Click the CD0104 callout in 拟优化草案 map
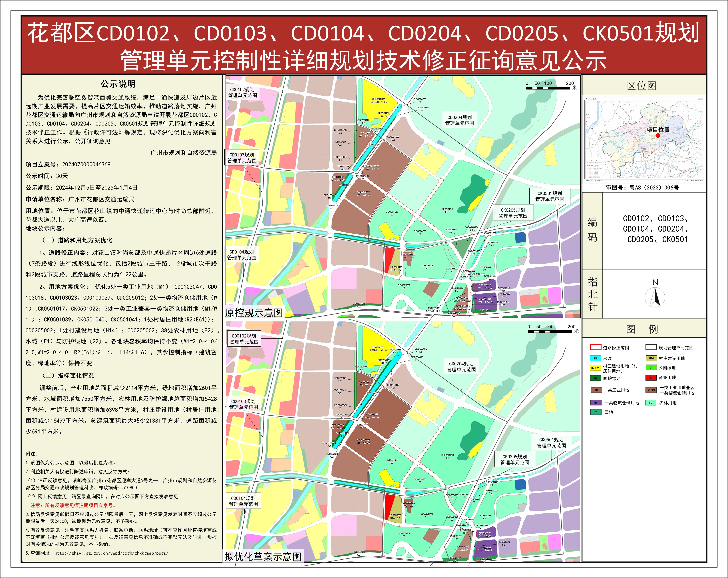 tap(244, 501)
